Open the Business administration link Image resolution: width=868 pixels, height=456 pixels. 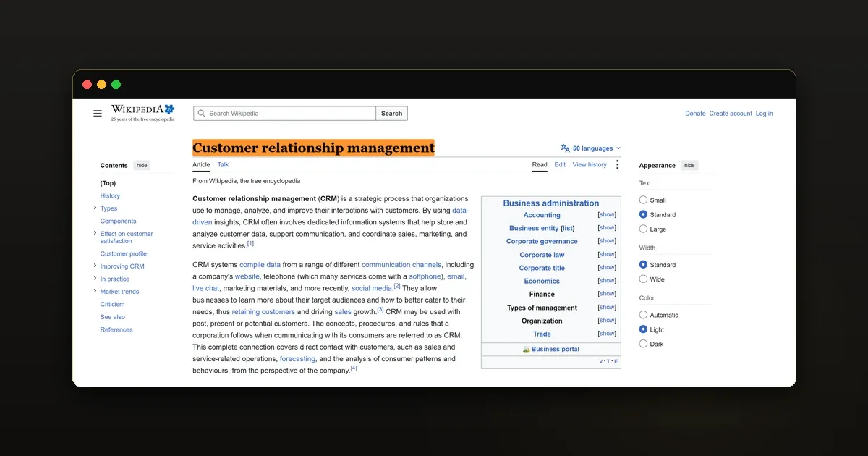coord(551,203)
